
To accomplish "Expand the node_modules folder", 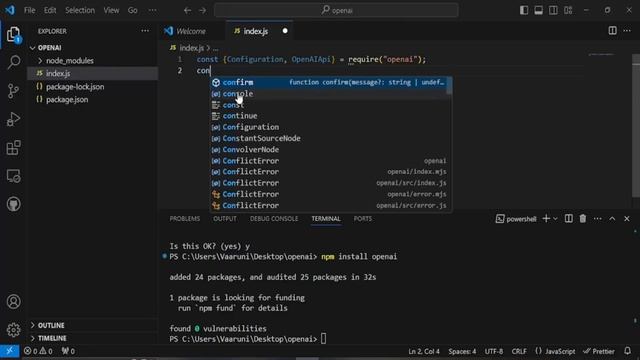I will pos(93,61).
